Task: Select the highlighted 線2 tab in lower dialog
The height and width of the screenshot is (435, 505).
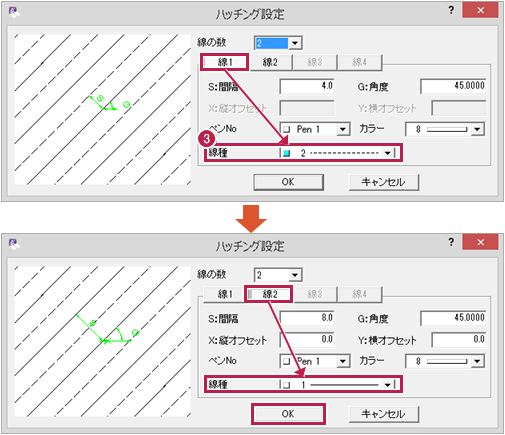Action: click(270, 294)
